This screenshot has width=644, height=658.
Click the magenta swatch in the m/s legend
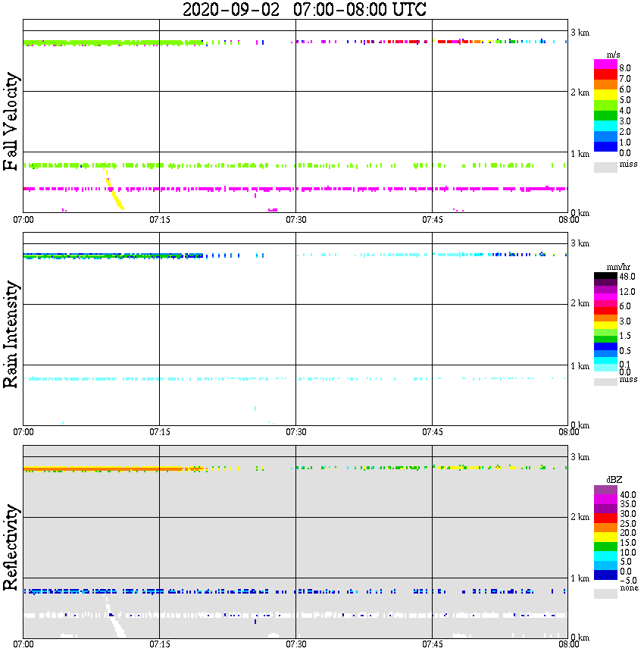605,64
